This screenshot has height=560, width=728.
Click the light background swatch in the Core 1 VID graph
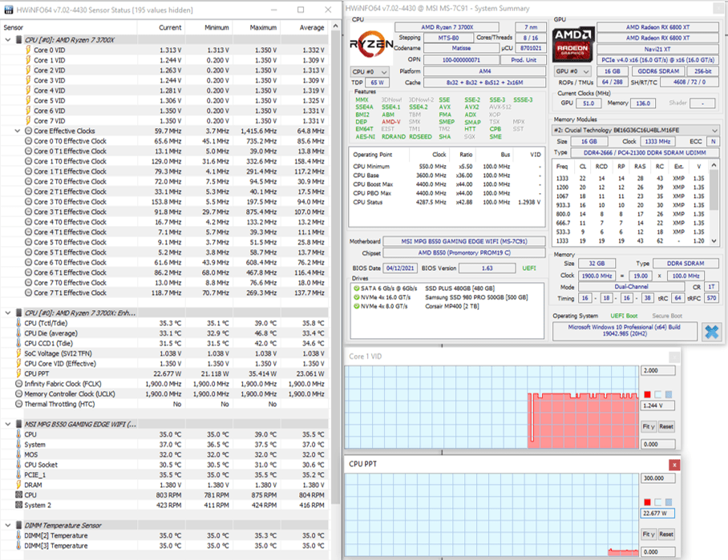point(658,394)
